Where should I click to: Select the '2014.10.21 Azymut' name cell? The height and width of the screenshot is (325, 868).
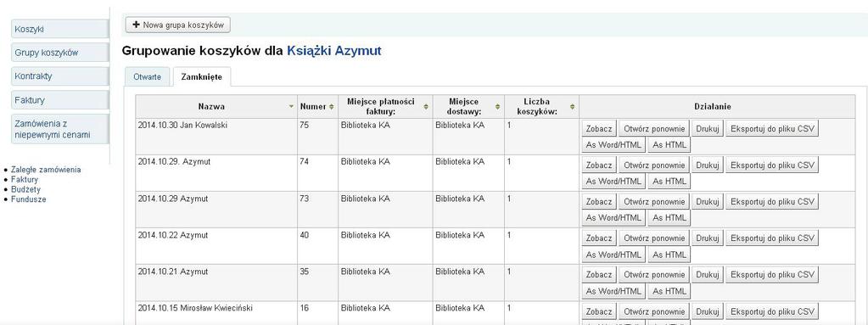(x=216, y=283)
